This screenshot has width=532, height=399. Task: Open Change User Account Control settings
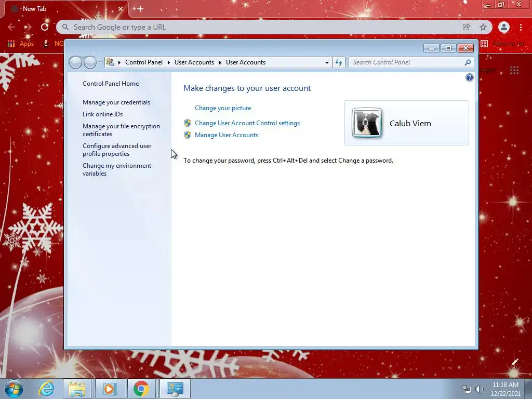tap(247, 123)
